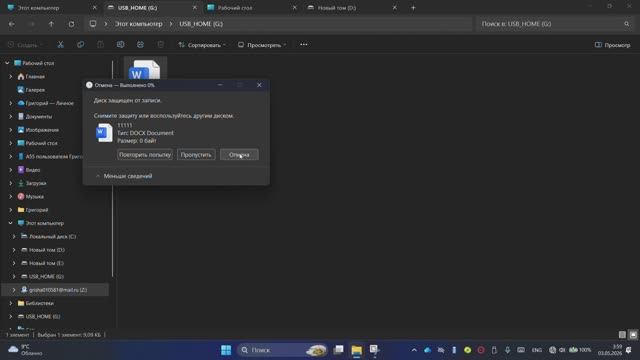Image resolution: width=640 pixels, height=360 pixels.
Task: Close the Рабочий стол tab
Action: (295, 8)
